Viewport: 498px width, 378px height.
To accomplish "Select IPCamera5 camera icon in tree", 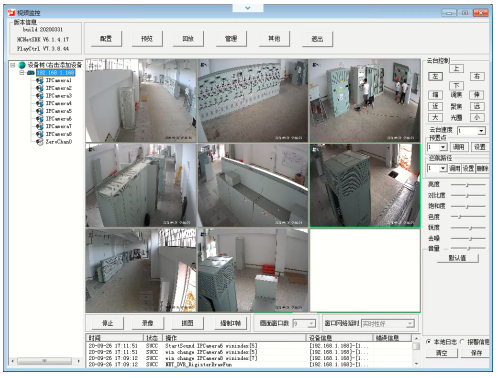I will pos(40,111).
